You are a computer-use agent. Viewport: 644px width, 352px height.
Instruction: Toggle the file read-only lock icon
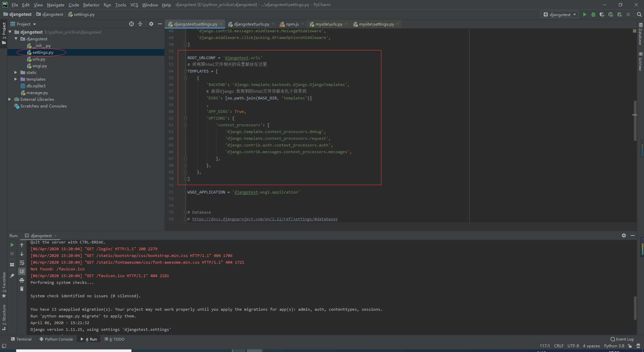click(x=630, y=346)
